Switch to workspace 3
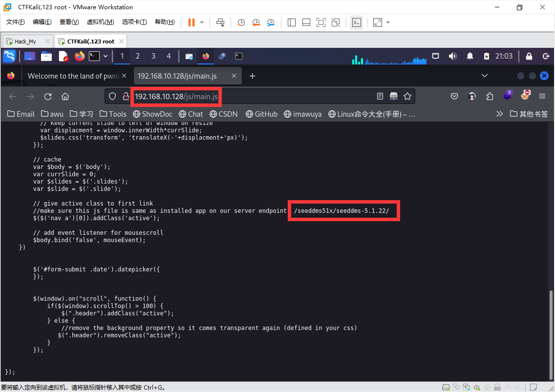The image size is (555, 392). point(153,56)
